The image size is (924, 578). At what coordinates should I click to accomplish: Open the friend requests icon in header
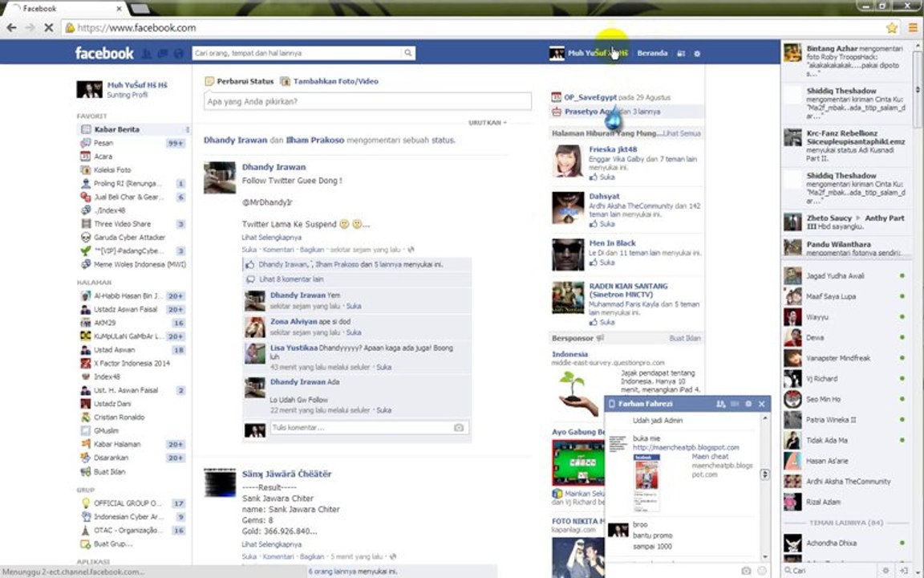pyautogui.click(x=146, y=54)
